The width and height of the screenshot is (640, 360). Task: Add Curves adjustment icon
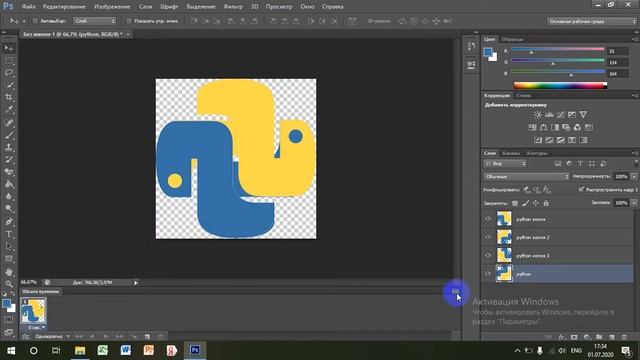[560, 115]
